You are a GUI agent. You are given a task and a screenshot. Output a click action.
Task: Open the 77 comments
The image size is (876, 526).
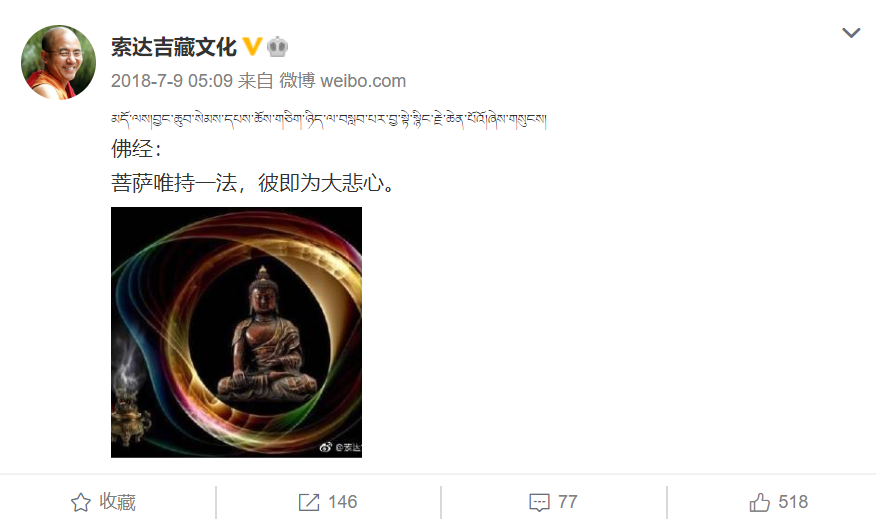568,502
